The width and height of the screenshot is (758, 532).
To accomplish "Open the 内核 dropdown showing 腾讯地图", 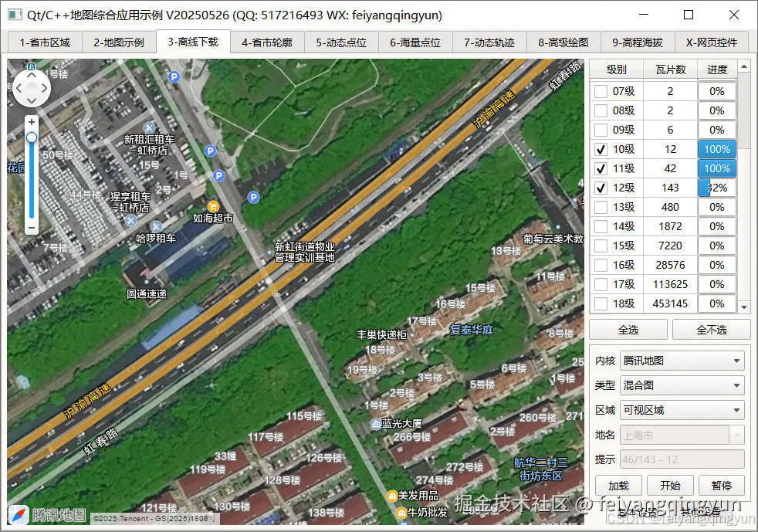I will click(682, 361).
